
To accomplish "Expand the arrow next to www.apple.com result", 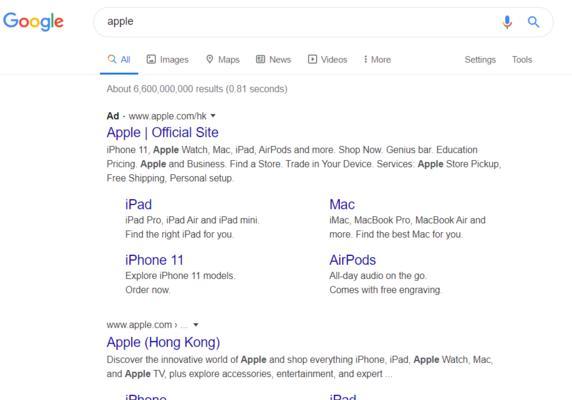I will point(196,325).
